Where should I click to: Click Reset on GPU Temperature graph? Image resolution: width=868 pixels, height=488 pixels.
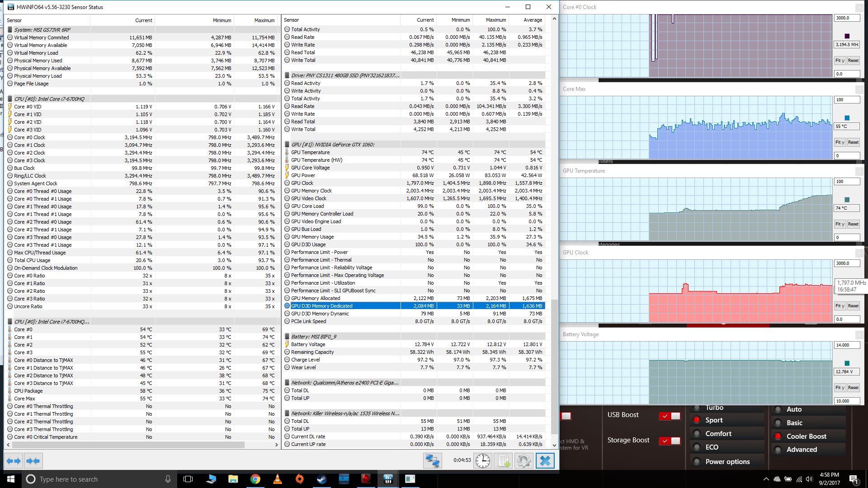[854, 224]
